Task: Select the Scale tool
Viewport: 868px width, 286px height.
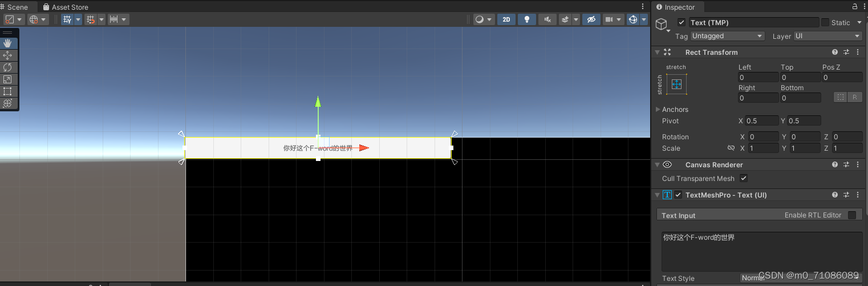Action: 7,79
